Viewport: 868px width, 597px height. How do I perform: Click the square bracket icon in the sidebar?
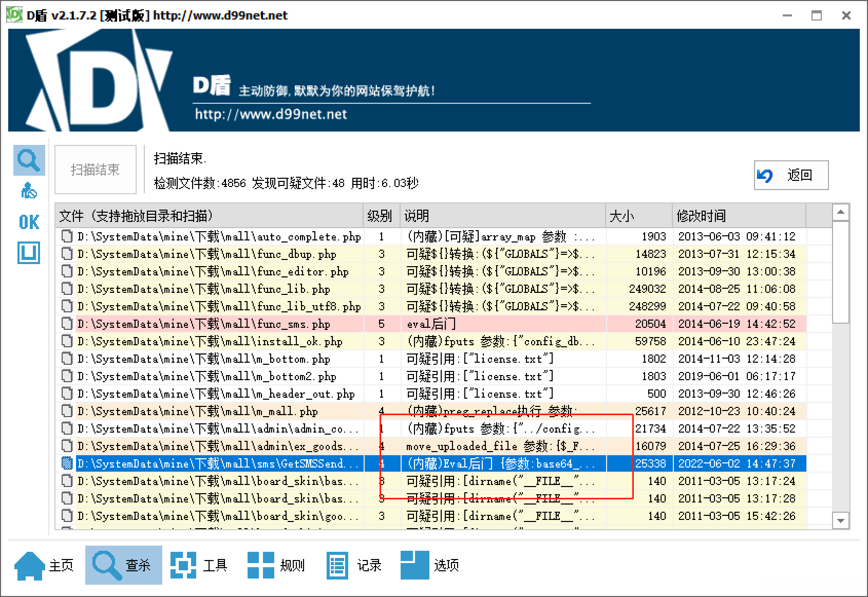click(29, 253)
